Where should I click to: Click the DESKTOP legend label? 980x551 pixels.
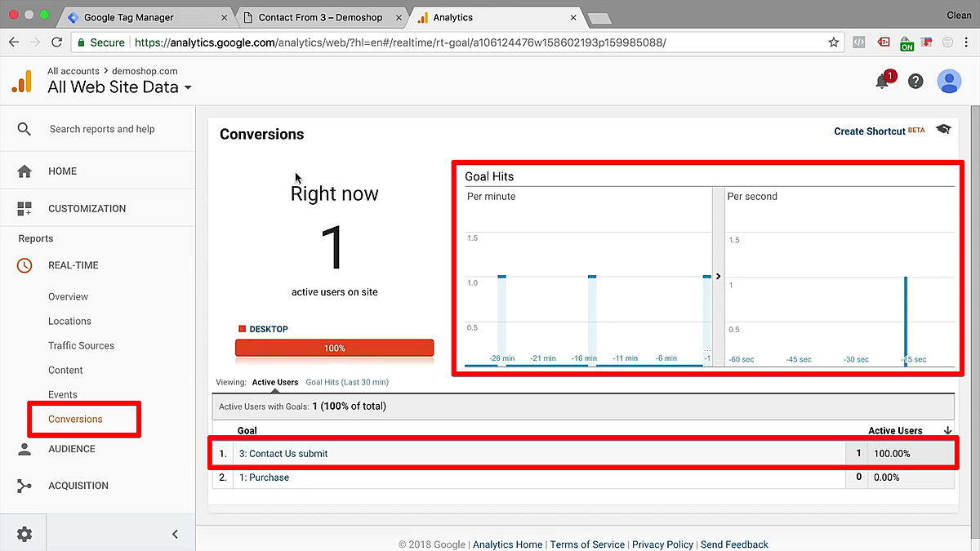pyautogui.click(x=269, y=329)
